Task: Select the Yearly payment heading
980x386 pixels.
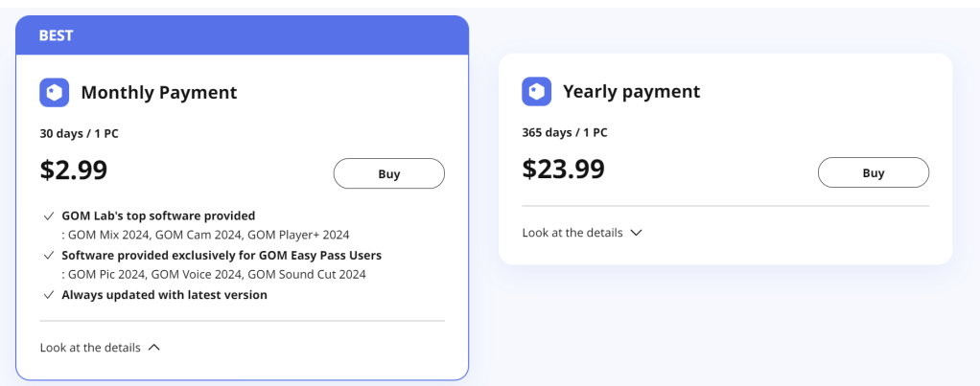Action: pos(632,92)
